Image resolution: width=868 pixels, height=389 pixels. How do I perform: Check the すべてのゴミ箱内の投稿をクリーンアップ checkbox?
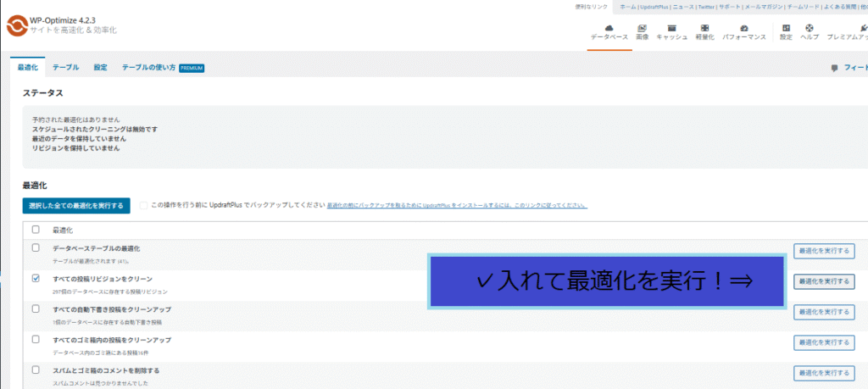(x=36, y=339)
